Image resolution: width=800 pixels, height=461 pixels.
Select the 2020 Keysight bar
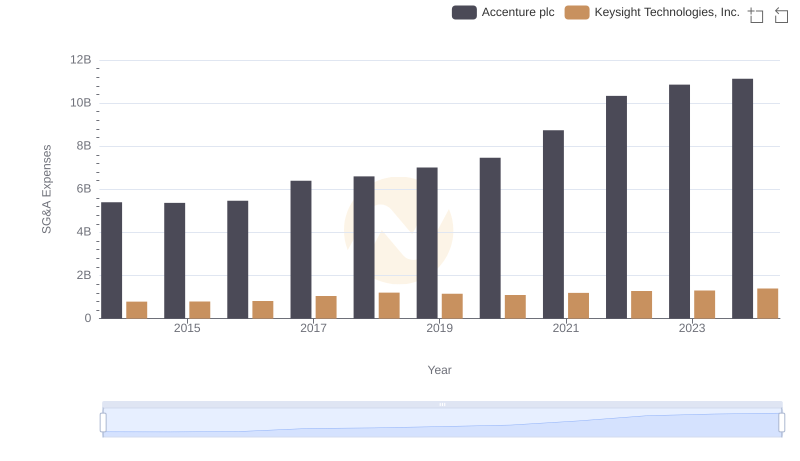(515, 306)
